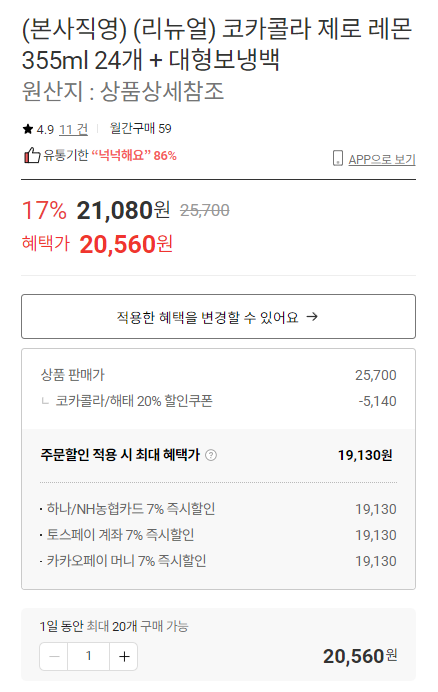438x692 pixels.
Task: Decrease quantity with the minus button
Action: pos(54,657)
